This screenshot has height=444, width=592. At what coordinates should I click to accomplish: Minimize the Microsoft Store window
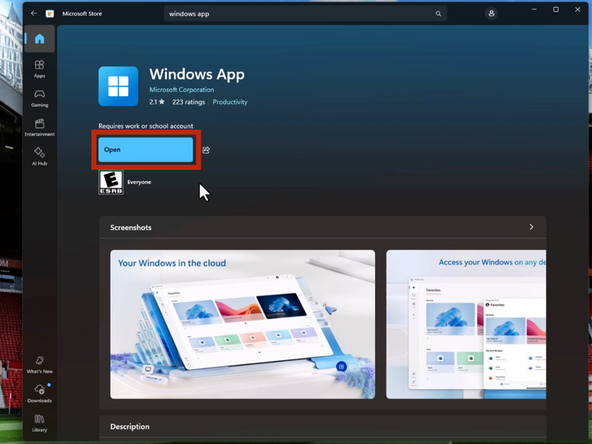(534, 9)
